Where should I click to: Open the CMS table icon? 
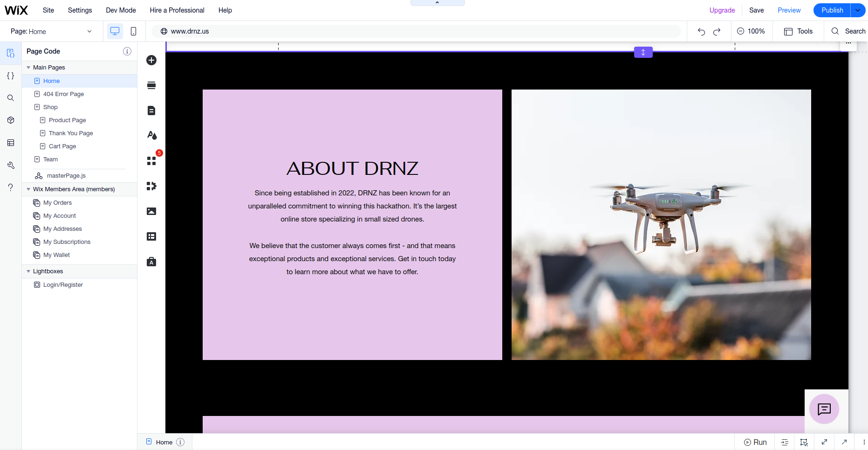coord(151,236)
